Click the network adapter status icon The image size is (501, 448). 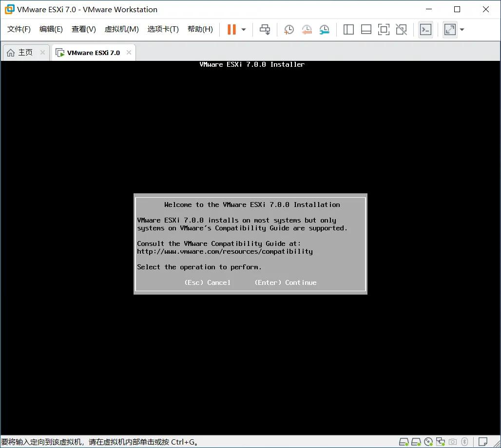(441, 442)
